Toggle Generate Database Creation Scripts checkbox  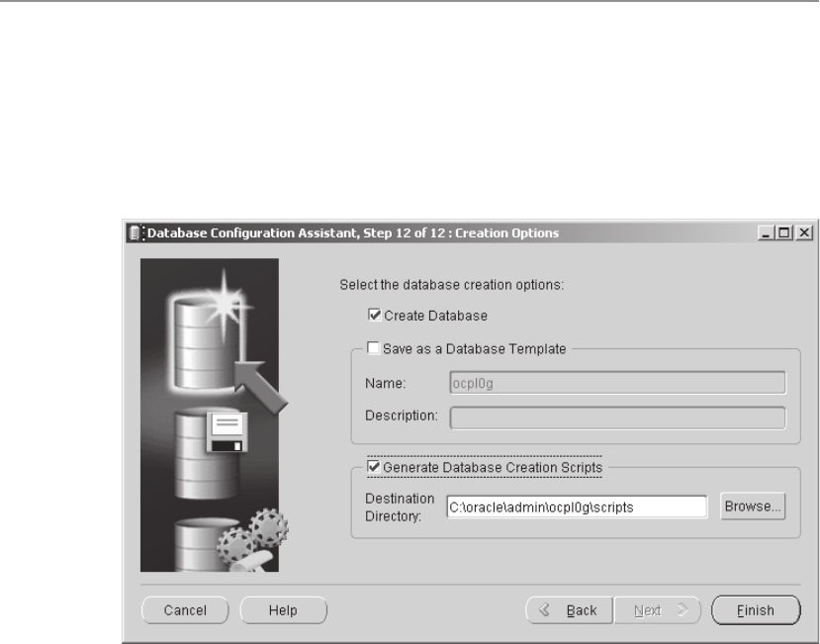point(374,467)
